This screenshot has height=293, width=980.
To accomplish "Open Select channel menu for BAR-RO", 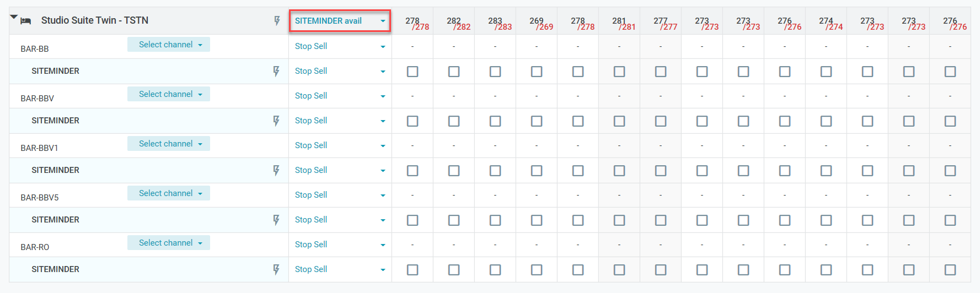I will pyautogui.click(x=169, y=243).
